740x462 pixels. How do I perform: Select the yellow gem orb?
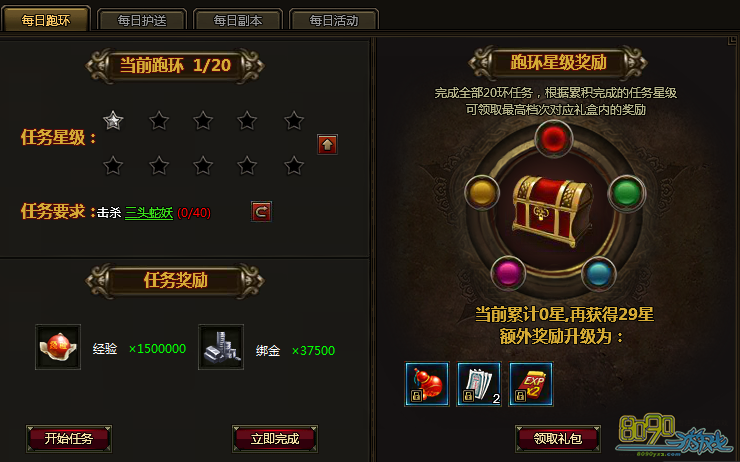[482, 193]
